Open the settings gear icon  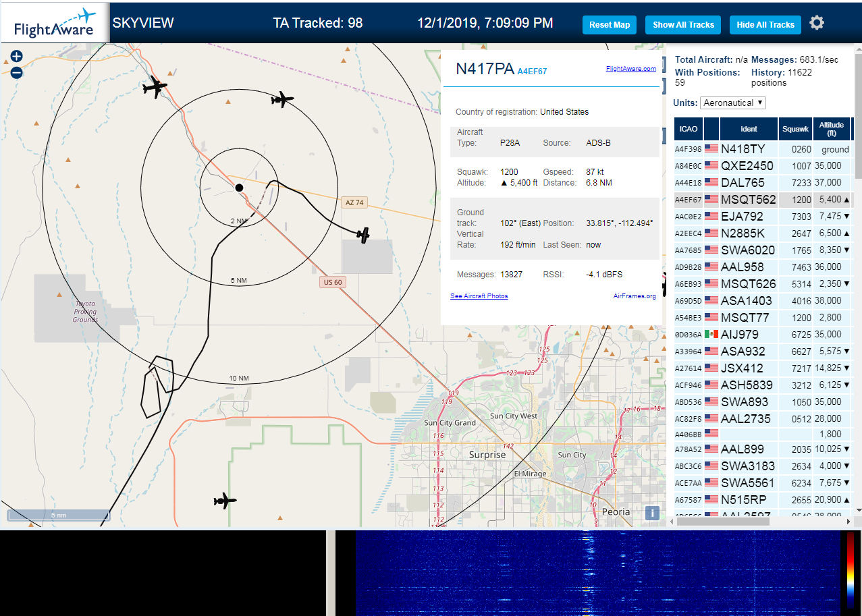pyautogui.click(x=817, y=23)
